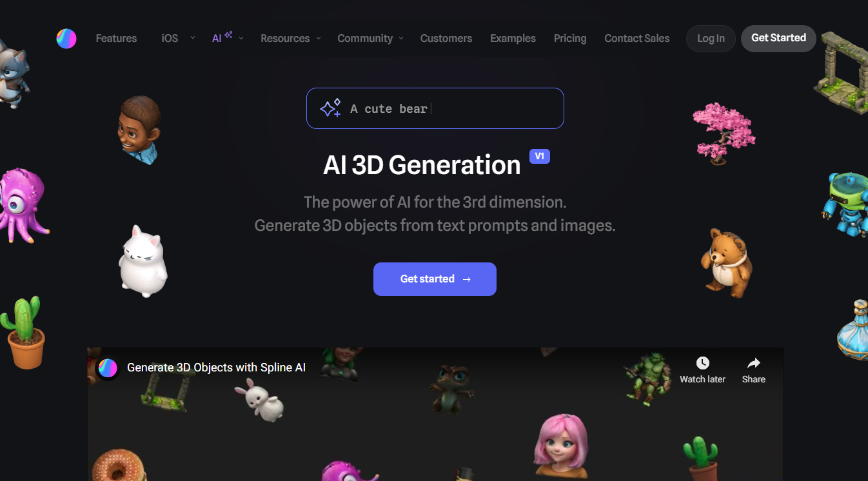Expand the AI dropdown menu
The height and width of the screenshot is (481, 868).
[x=228, y=38]
